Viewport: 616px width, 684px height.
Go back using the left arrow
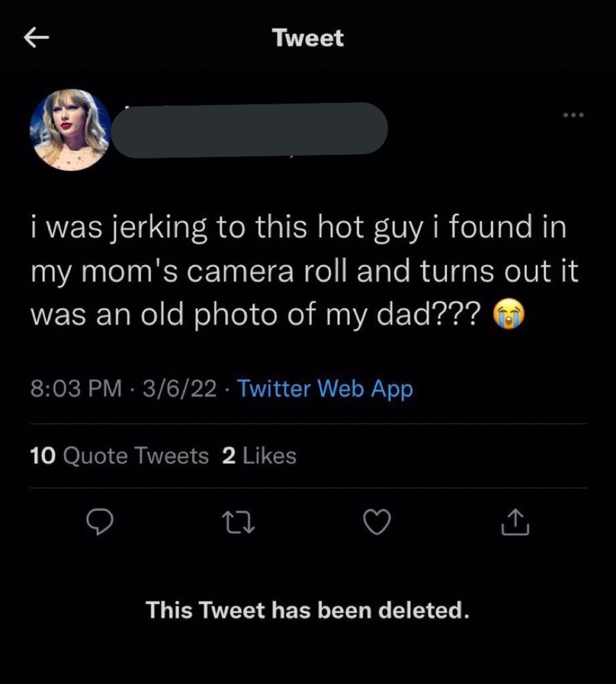[x=38, y=39]
